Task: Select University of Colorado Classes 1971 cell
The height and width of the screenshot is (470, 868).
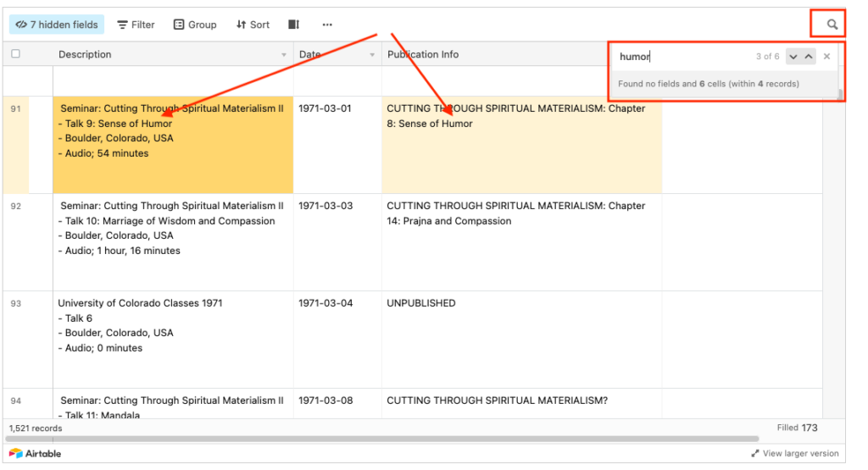Action: click(173, 340)
